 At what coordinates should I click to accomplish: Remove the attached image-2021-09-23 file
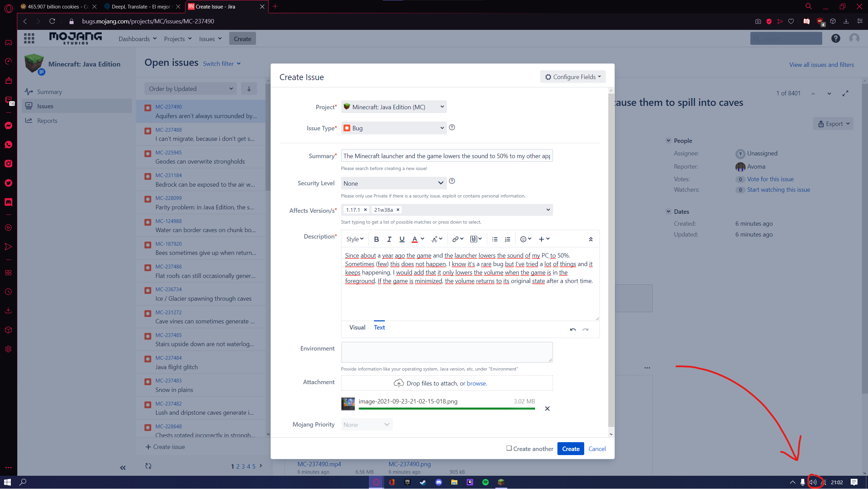(547, 409)
